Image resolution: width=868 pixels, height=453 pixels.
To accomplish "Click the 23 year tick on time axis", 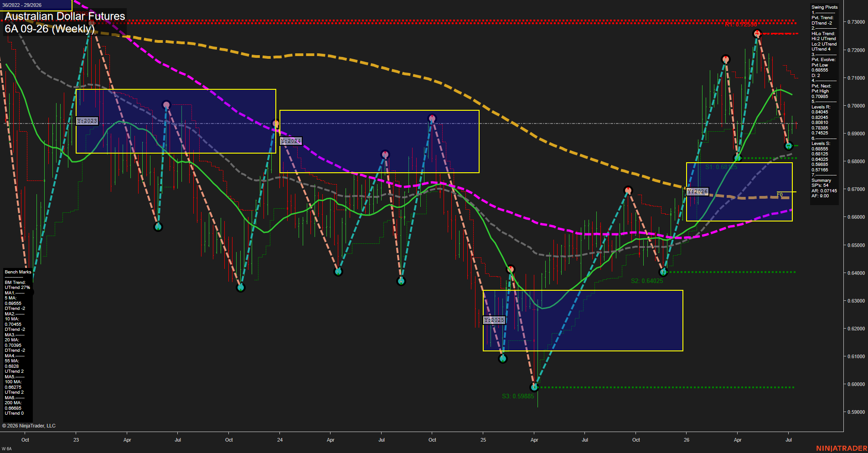I will (x=76, y=440).
